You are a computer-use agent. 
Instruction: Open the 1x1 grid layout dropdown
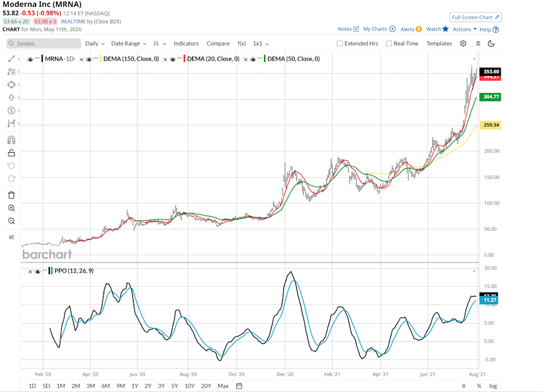click(261, 44)
